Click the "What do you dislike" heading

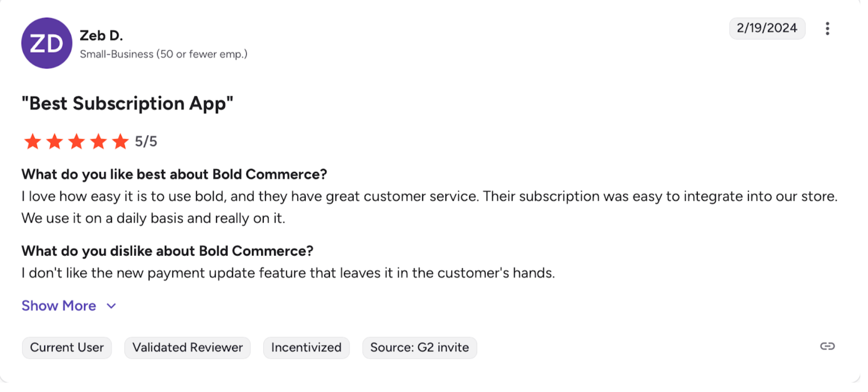tap(167, 251)
